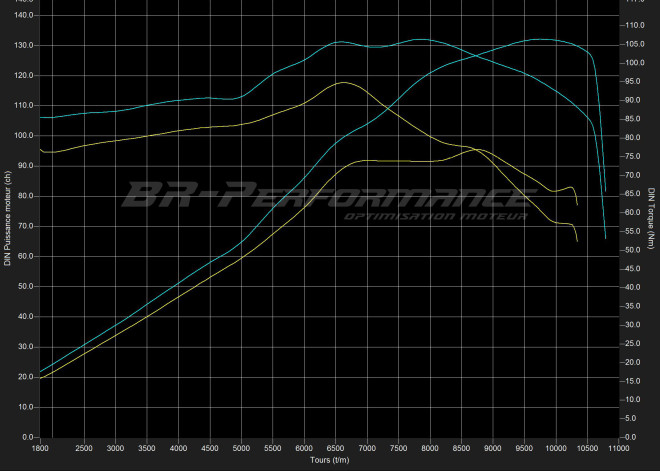Select the 5500 rpm tick label
Viewport: 660px width, 471px height.
[x=273, y=448]
